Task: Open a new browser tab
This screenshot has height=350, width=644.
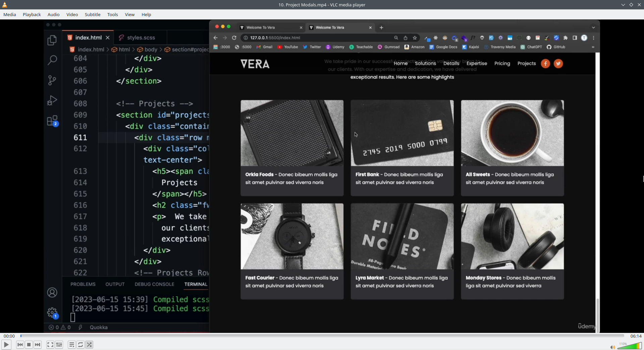Action: point(381,28)
